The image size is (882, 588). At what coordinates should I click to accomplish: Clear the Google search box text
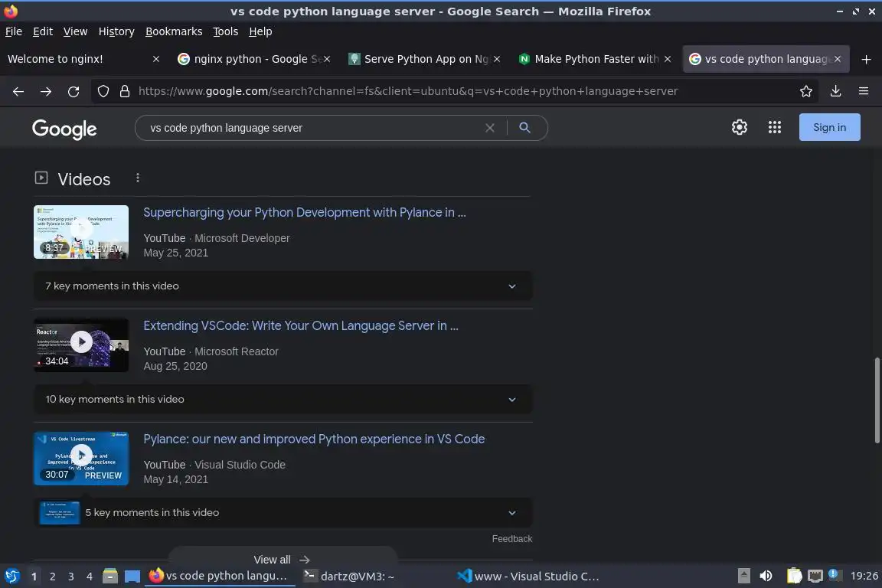point(490,128)
